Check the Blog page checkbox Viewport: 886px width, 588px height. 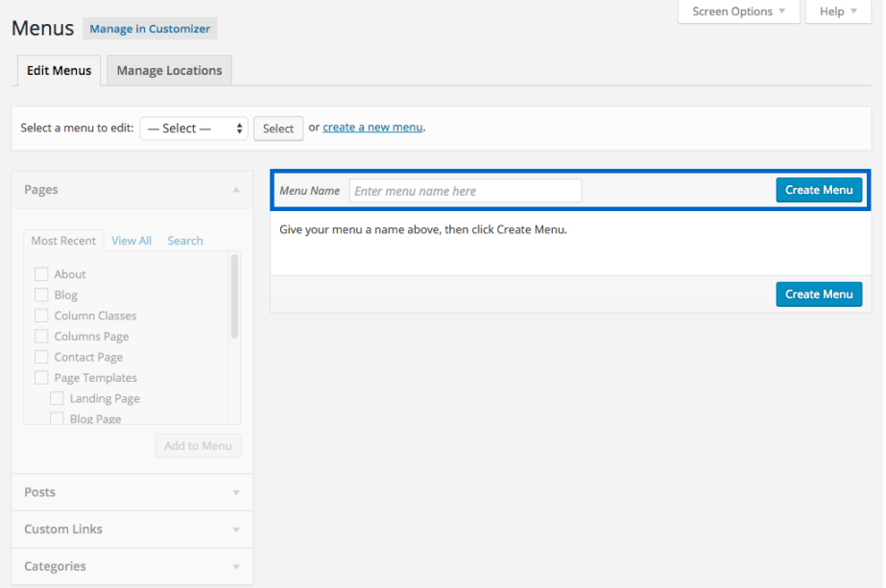(x=41, y=295)
